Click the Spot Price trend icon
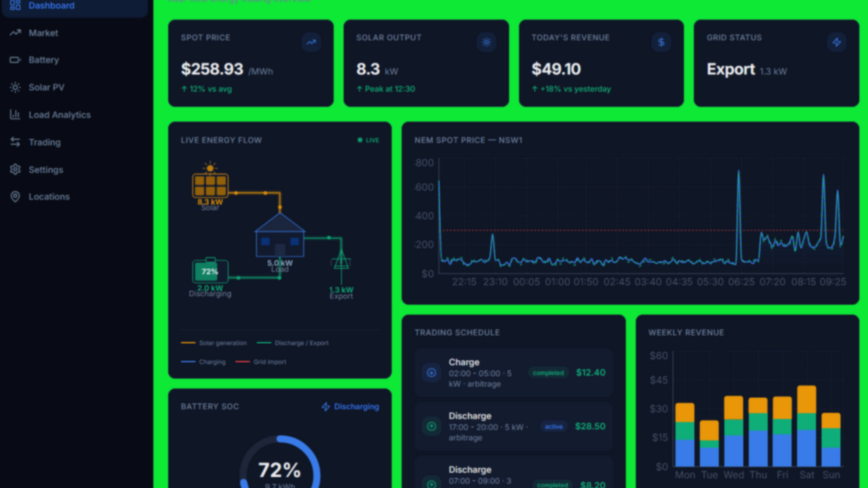868x488 pixels. [x=311, y=42]
